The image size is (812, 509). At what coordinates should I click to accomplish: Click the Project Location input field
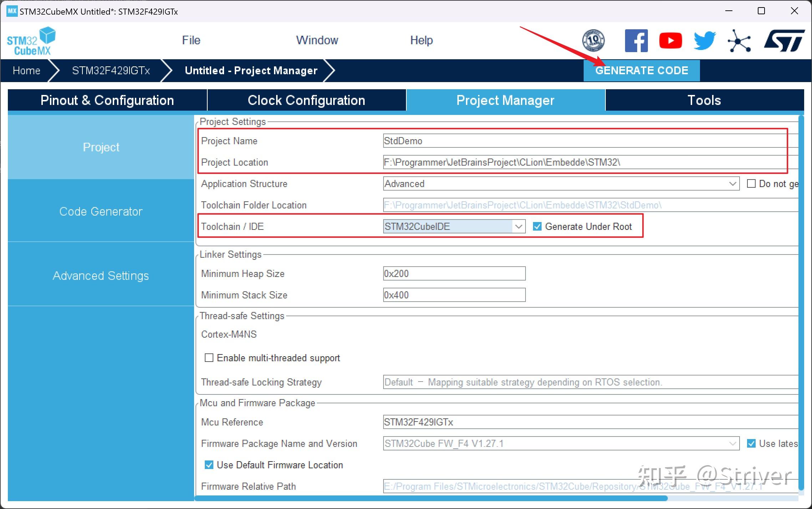tap(590, 162)
